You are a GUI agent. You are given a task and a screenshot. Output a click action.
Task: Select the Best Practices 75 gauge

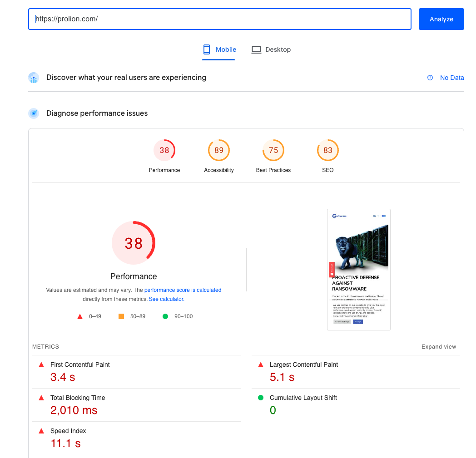pos(273,150)
